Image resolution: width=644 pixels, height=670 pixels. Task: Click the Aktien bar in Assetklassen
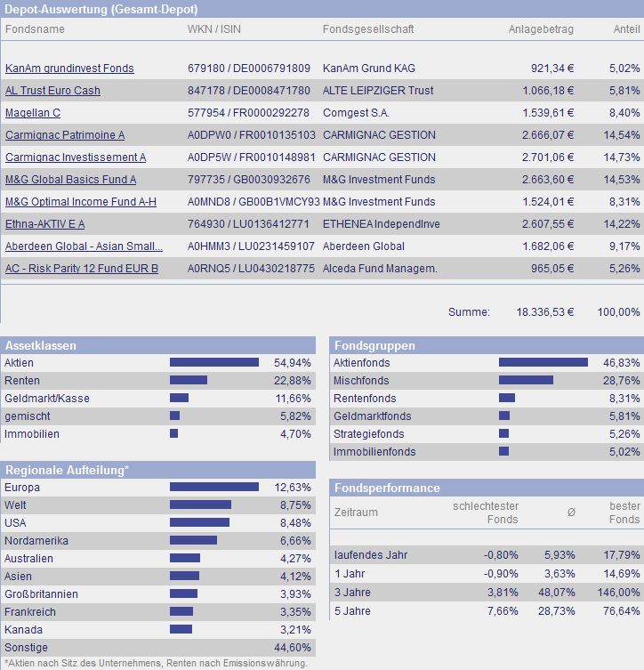[x=214, y=363]
